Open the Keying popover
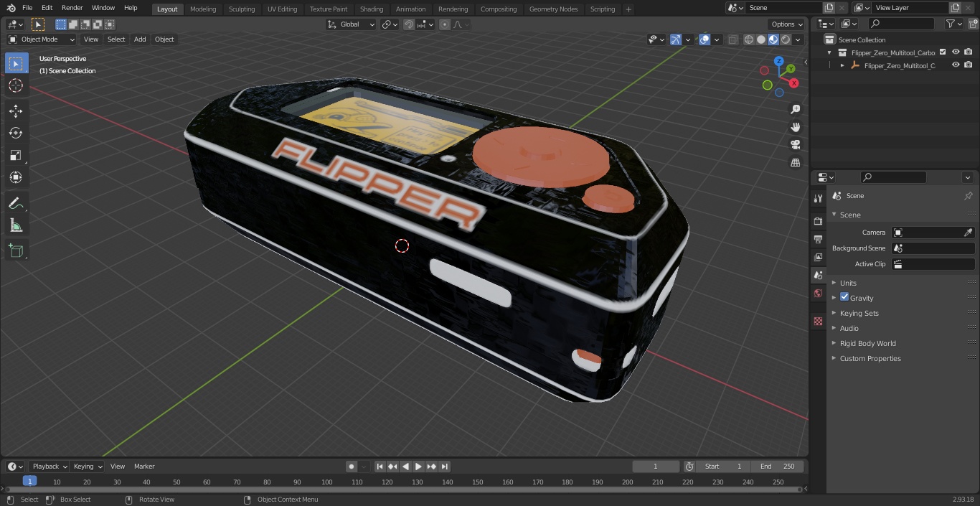Image resolution: width=980 pixels, height=506 pixels. [x=88, y=467]
